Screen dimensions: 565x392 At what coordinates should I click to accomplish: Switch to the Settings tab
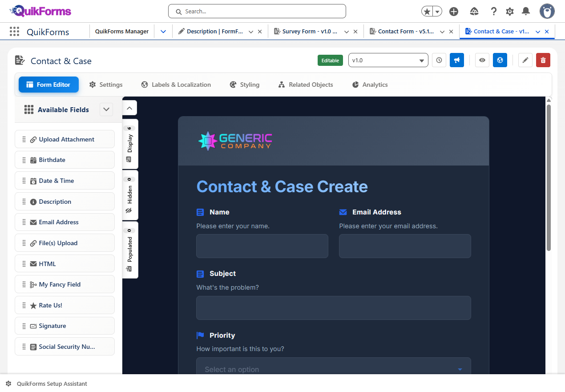(105, 85)
